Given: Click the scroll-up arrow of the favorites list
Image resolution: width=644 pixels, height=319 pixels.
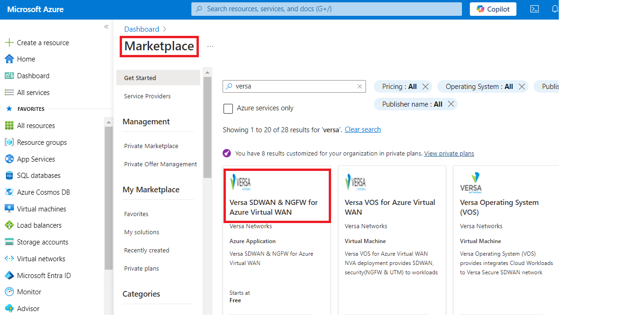Looking at the screenshot, I should coord(108,122).
